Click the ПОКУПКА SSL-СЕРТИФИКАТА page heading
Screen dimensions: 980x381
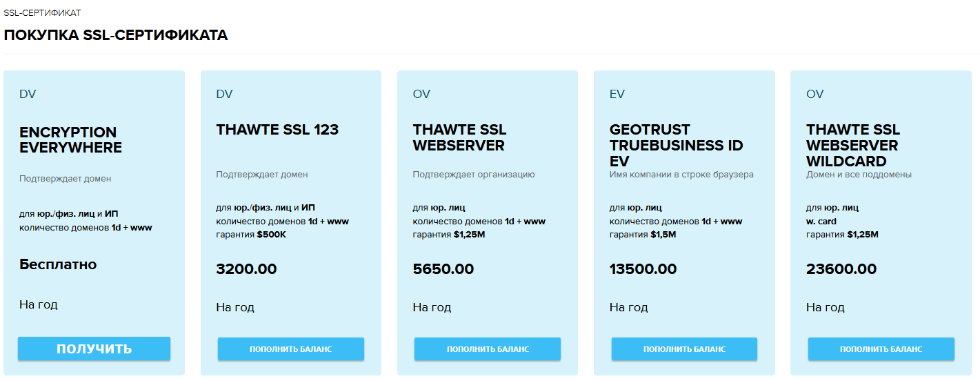(x=115, y=35)
